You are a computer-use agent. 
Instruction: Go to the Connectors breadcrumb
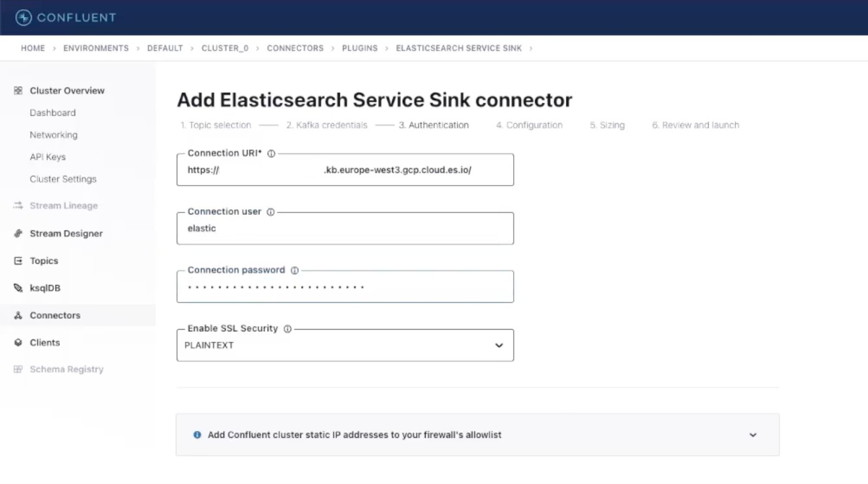pyautogui.click(x=295, y=48)
